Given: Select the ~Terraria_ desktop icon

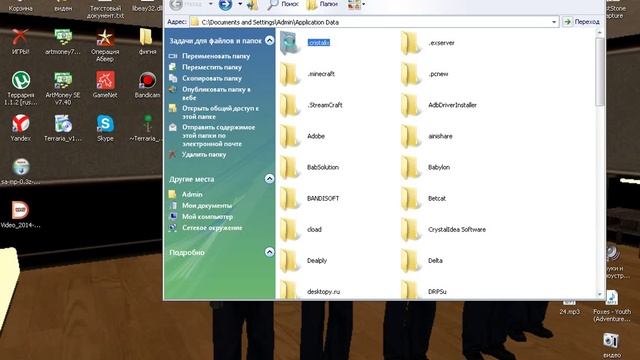Looking at the screenshot, I should [146, 128].
